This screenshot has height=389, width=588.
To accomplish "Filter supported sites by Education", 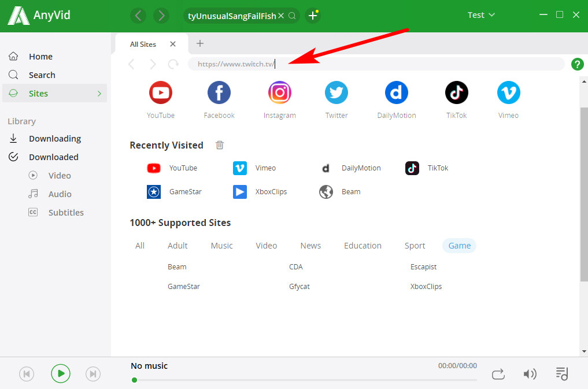I will click(x=363, y=246).
